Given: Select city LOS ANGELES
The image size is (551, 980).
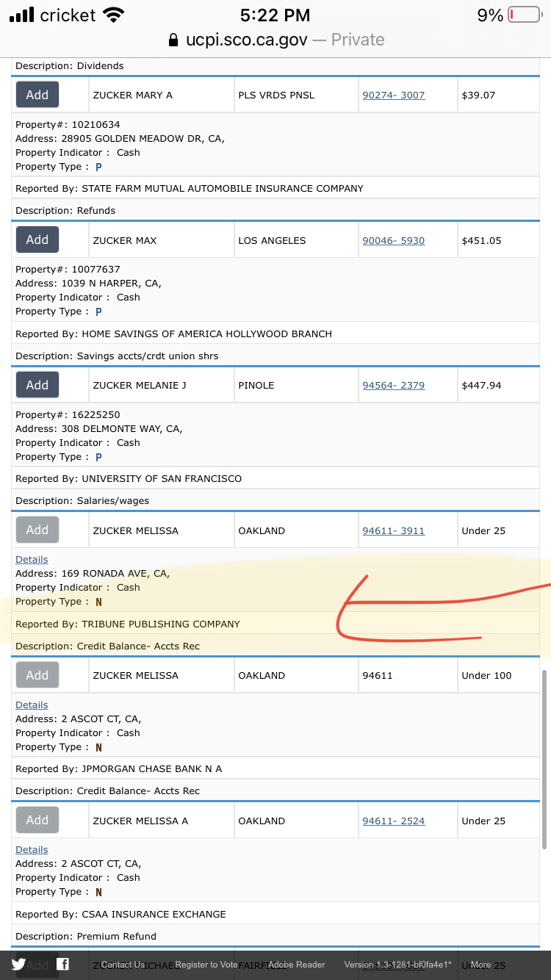Looking at the screenshot, I should [272, 240].
